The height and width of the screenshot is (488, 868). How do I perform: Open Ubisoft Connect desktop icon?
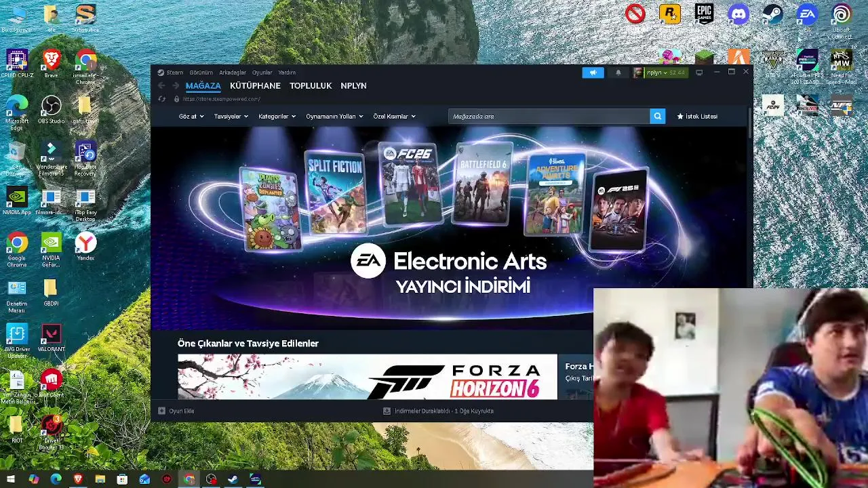pyautogui.click(x=842, y=21)
